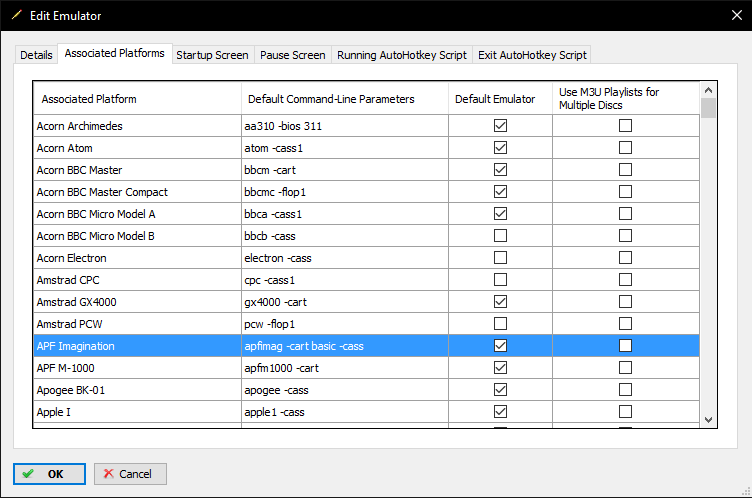The height and width of the screenshot is (498, 752).
Task: Toggle Default Emulator for Acorn BBC Master Compact
Action: pos(500,192)
